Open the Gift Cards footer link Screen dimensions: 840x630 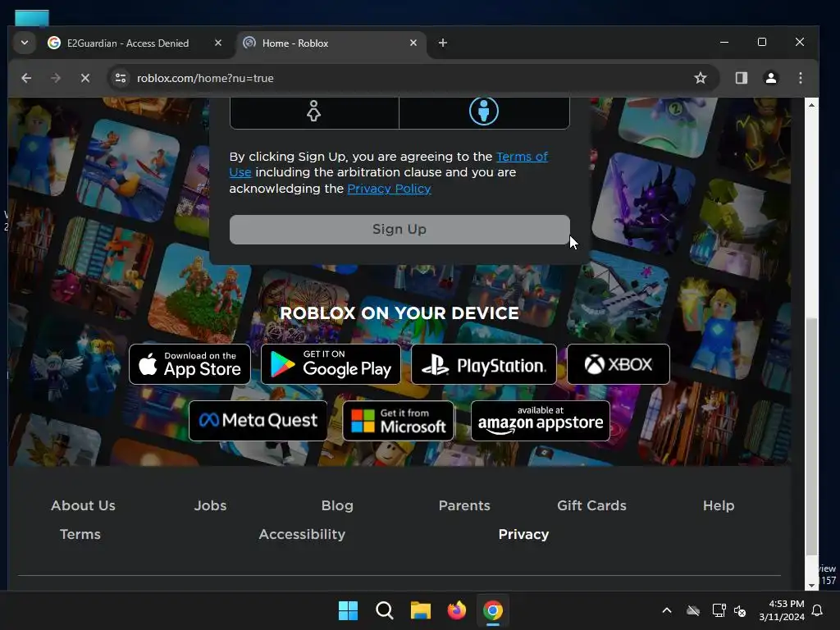coord(591,505)
